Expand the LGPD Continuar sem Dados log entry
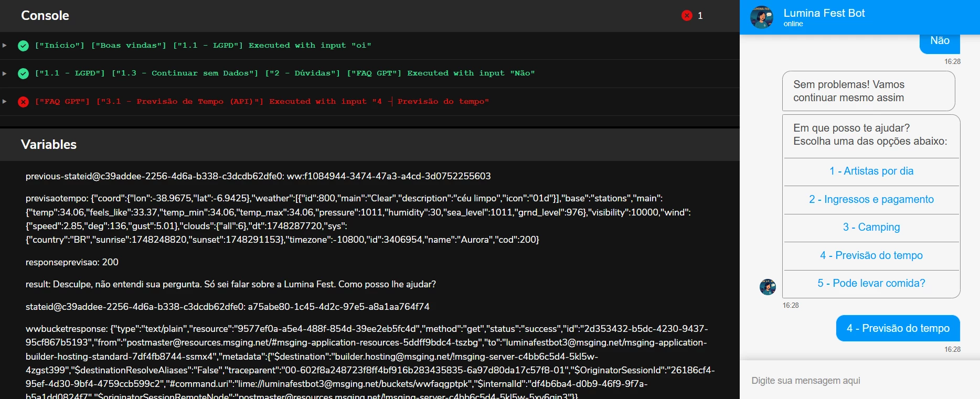980x399 pixels. (x=5, y=73)
